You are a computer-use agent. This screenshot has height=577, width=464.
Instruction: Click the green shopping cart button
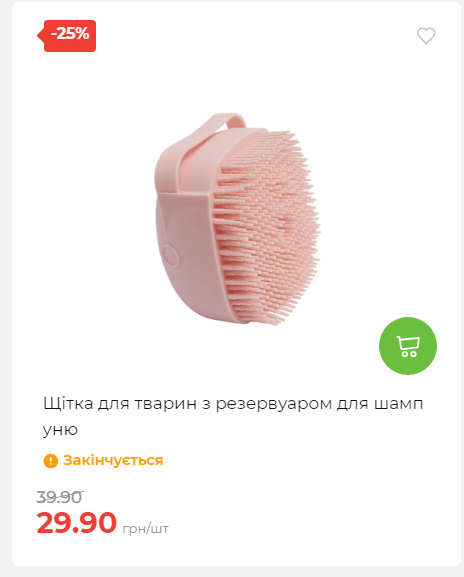point(408,346)
